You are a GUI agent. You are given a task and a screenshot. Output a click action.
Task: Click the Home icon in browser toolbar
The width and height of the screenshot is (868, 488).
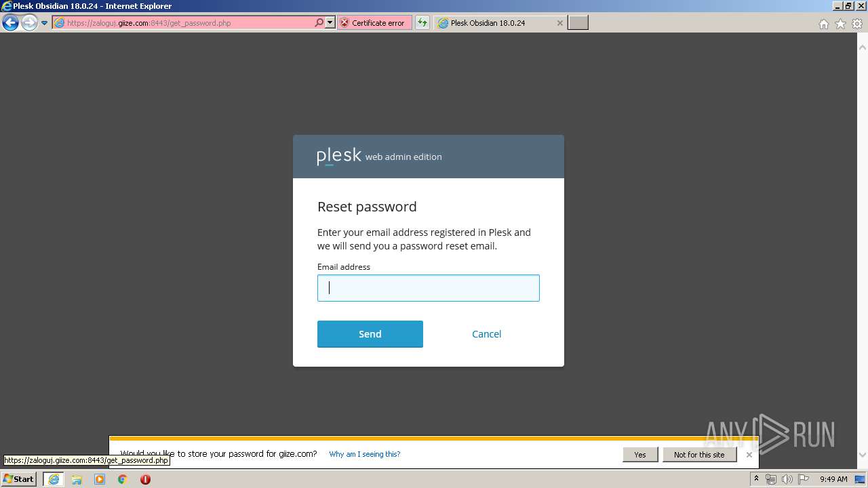tap(823, 24)
